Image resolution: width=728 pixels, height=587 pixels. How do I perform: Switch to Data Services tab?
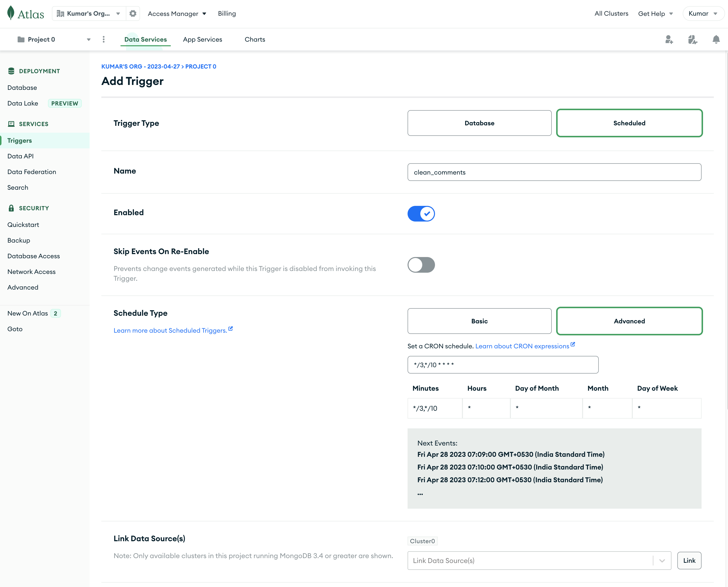click(x=145, y=40)
